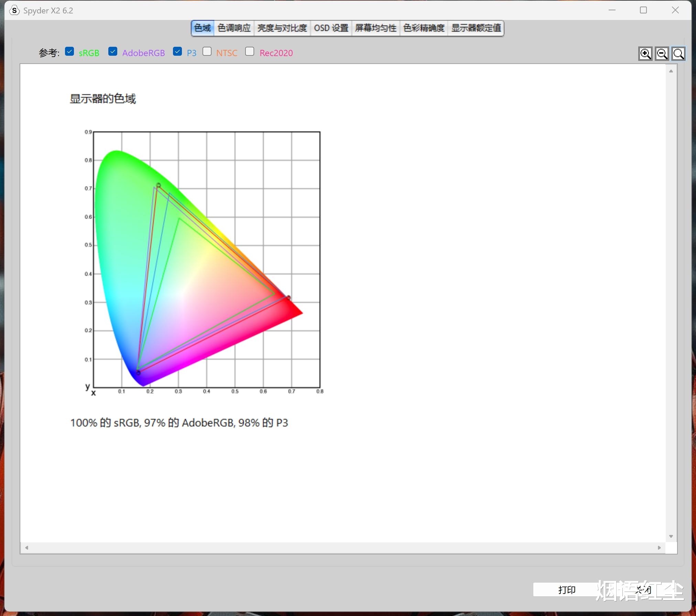The width and height of the screenshot is (696, 616).
Task: Click the right arrow of horizontal scrollbar
Action: pyautogui.click(x=659, y=548)
